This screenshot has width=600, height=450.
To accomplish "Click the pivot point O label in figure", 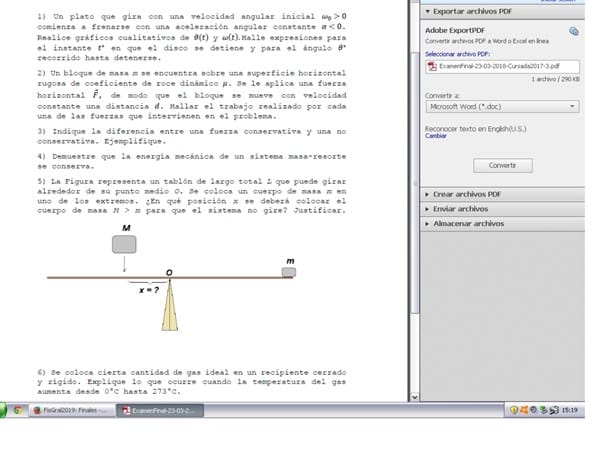I will [169, 272].
